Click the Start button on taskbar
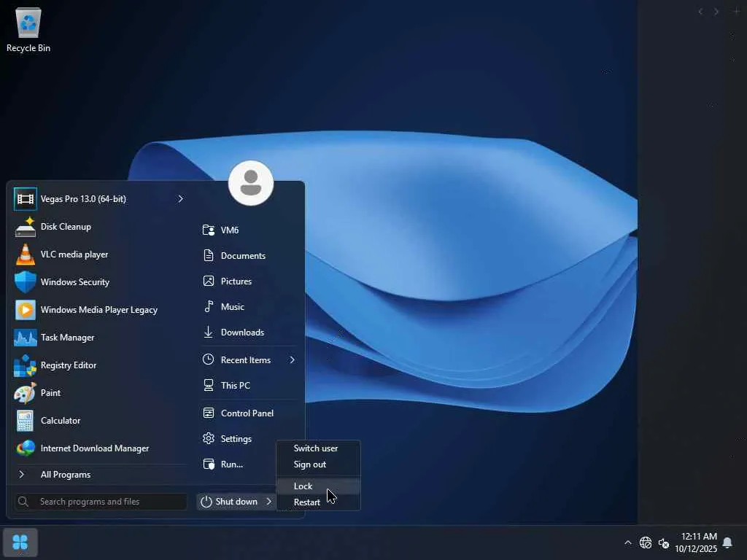 coord(20,542)
